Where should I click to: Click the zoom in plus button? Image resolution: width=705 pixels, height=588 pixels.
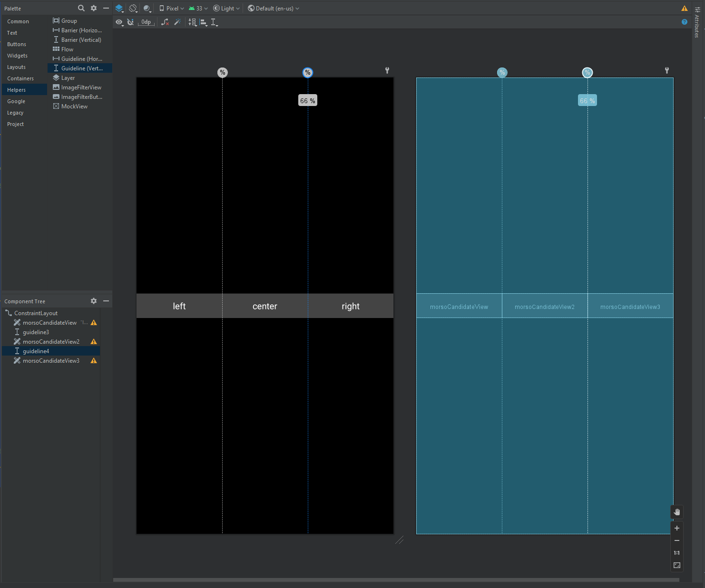click(677, 528)
